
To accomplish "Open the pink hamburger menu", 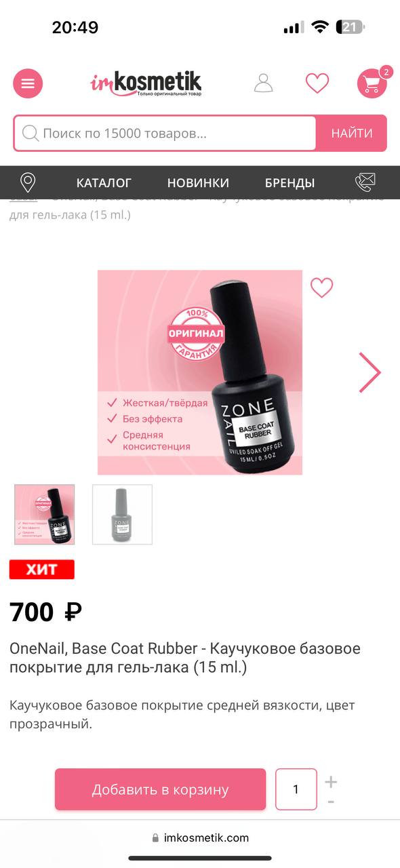I will click(x=28, y=83).
